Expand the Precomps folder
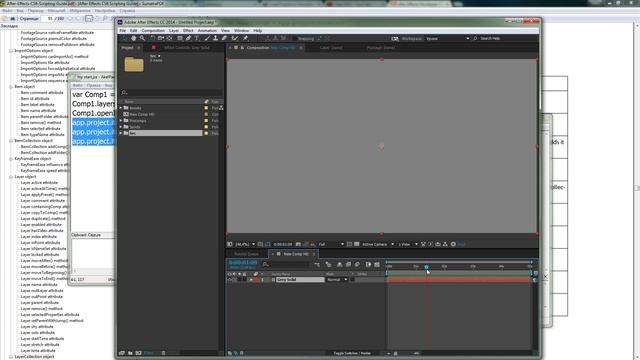This screenshot has width=640, height=360. pyautogui.click(x=121, y=120)
